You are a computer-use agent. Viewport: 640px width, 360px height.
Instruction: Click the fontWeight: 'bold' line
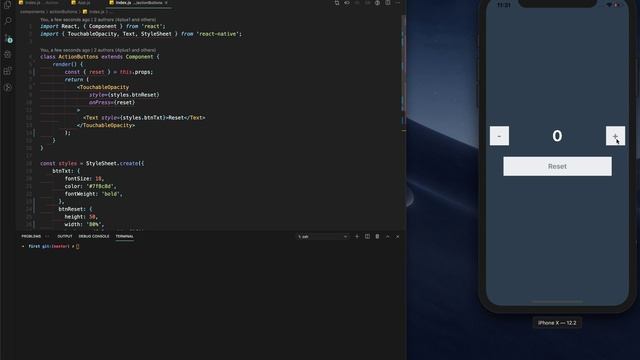tap(93, 194)
